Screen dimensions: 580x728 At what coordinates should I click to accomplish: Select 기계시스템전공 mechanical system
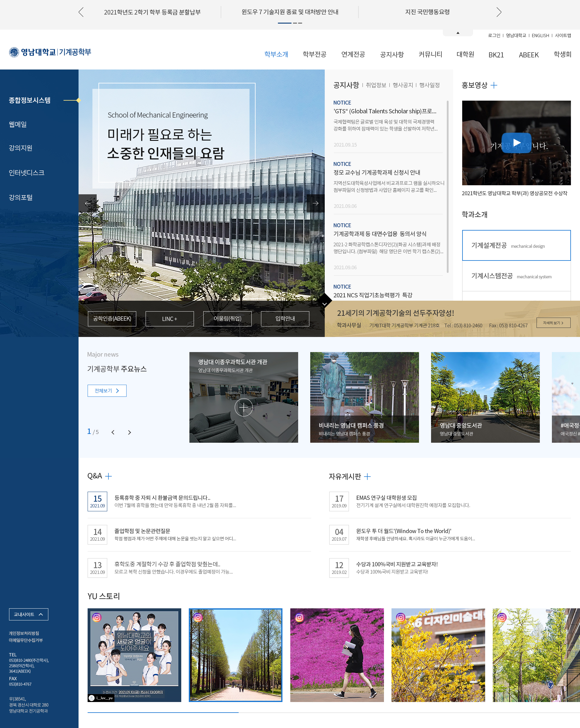pyautogui.click(x=516, y=276)
